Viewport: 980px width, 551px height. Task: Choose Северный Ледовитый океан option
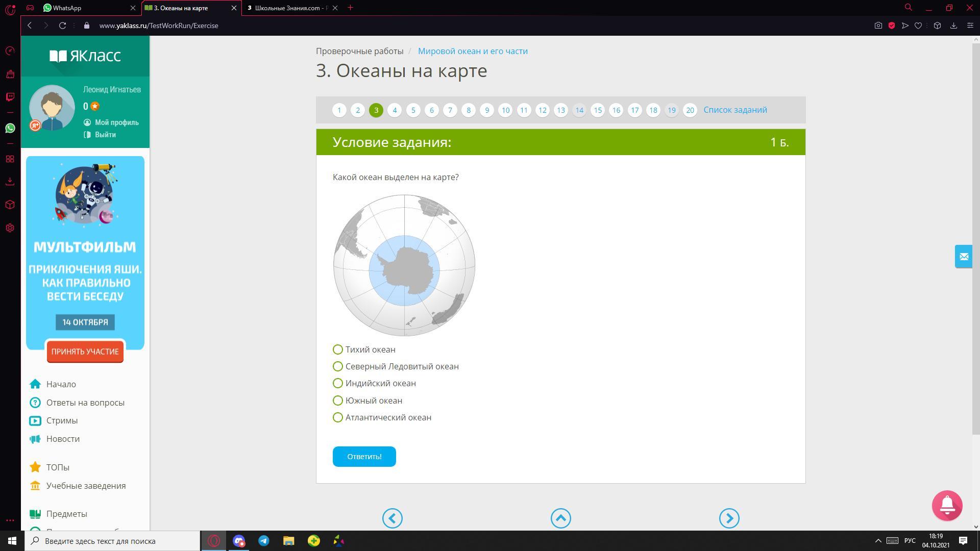click(x=338, y=366)
